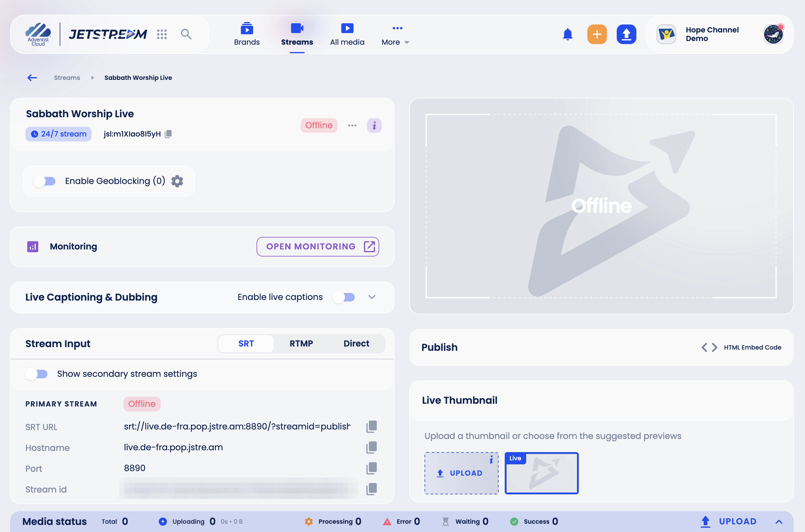
Task: Toggle Enable live captions switch
Action: [x=344, y=297]
